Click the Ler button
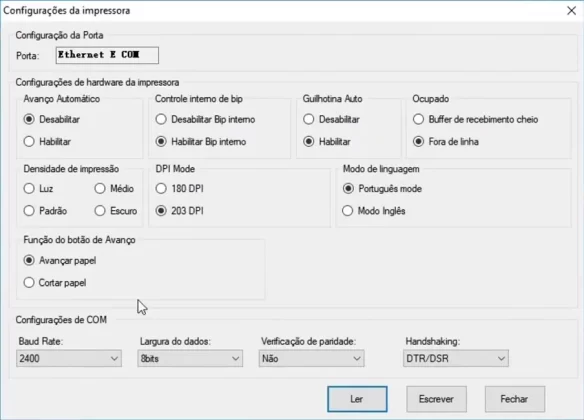The height and width of the screenshot is (420, 584). 357,399
